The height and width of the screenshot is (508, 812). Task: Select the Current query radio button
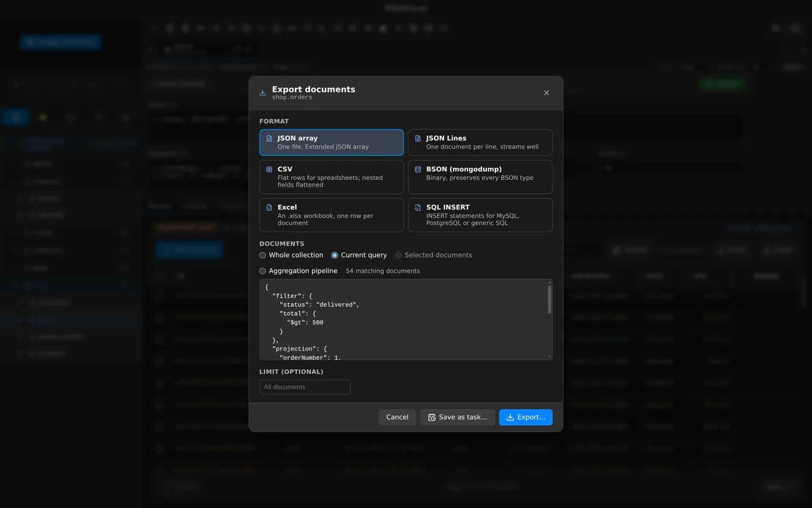pos(335,255)
